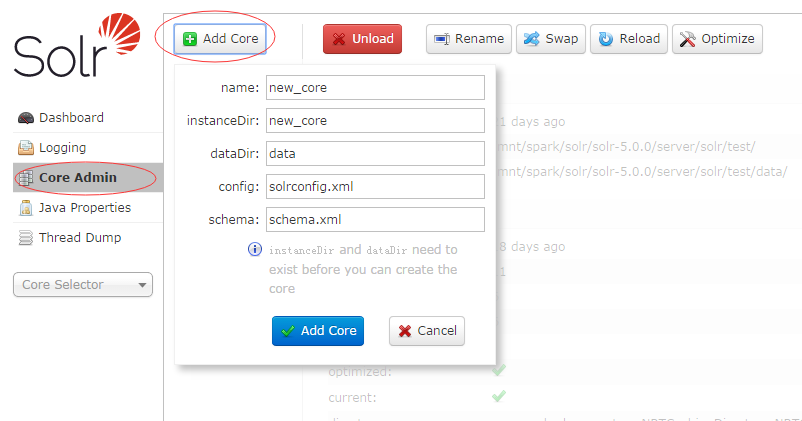Click the Logging notepad icon

click(26, 148)
